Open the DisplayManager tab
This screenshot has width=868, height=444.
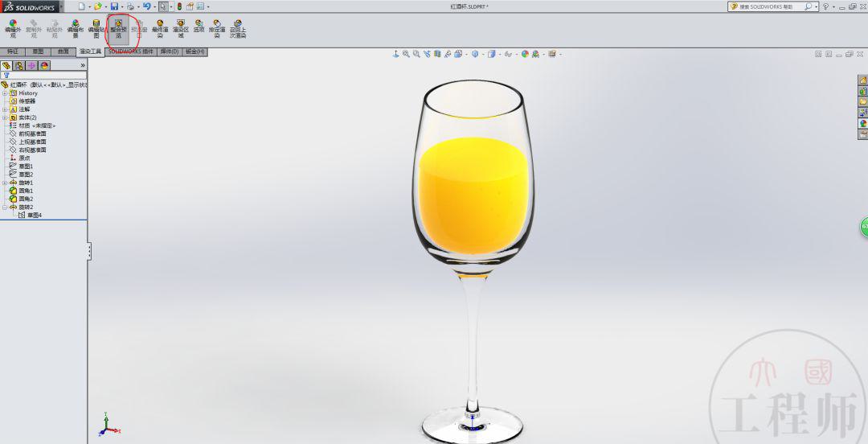45,65
